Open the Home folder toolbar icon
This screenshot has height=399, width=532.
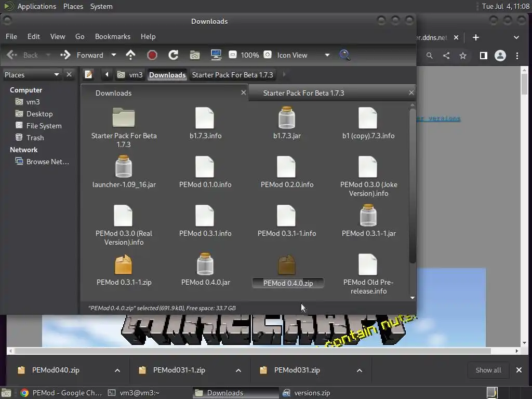coord(195,55)
